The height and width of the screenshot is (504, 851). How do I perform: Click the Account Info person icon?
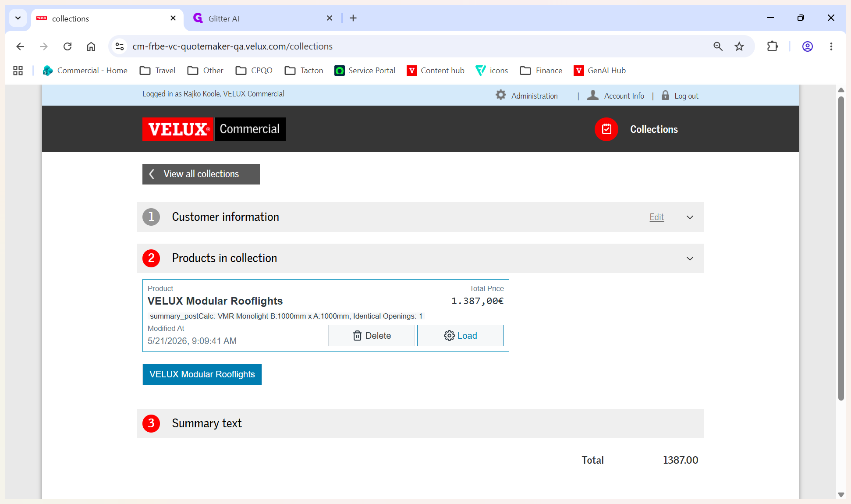pos(593,95)
